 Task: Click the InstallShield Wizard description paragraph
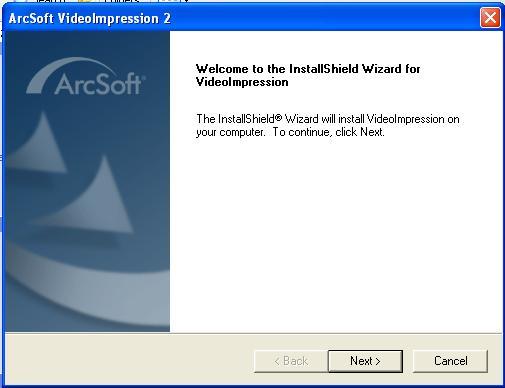point(328,125)
